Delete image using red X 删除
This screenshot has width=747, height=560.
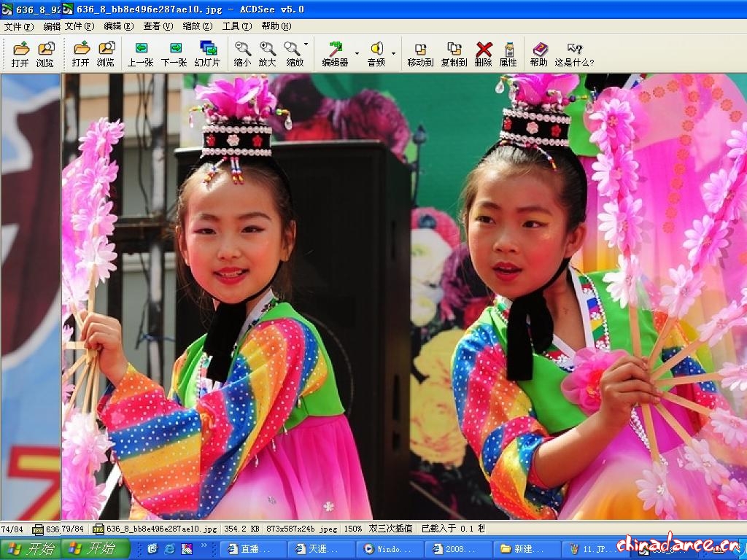484,54
